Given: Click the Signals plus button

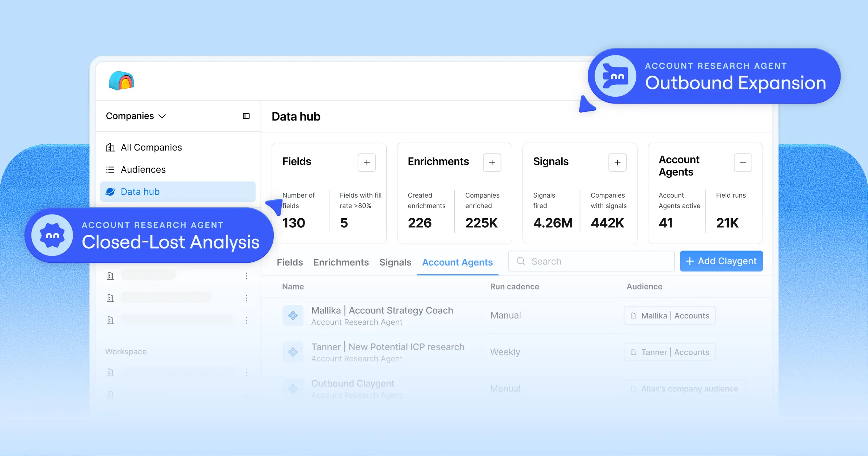Looking at the screenshot, I should point(618,162).
